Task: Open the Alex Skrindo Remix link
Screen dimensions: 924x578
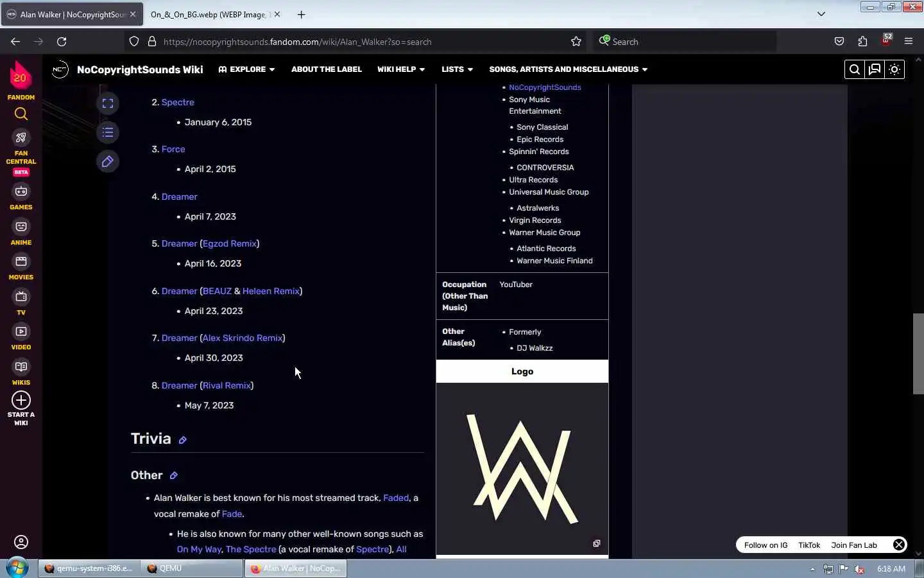Action: point(243,338)
